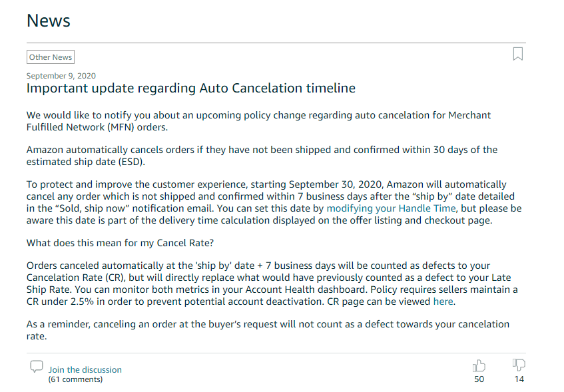Click the September 9, 2020 date

[61, 76]
